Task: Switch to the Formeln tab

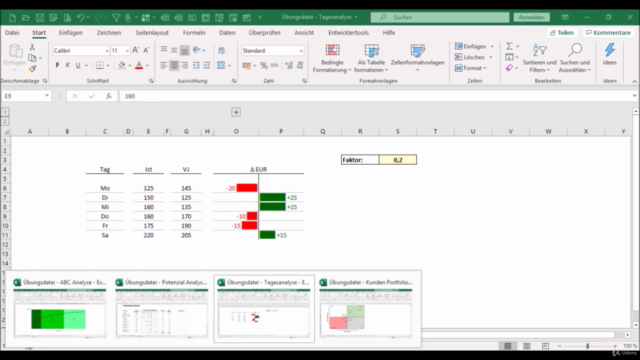Action: (194, 33)
